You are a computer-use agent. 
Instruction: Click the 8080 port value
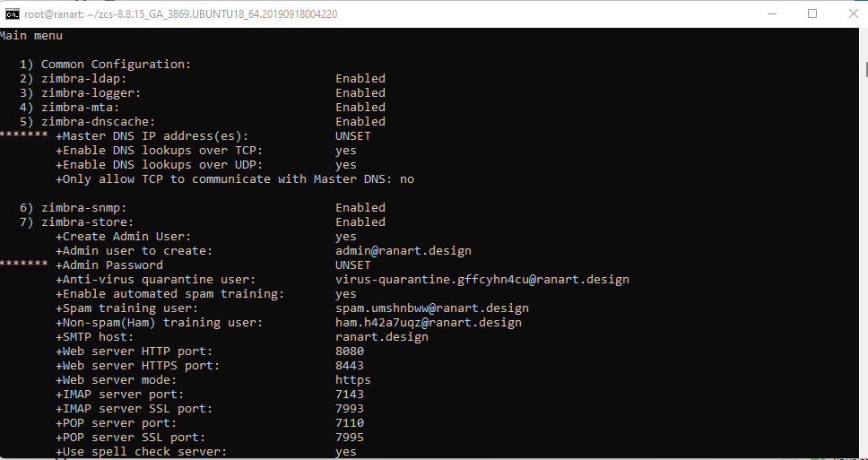click(350, 352)
